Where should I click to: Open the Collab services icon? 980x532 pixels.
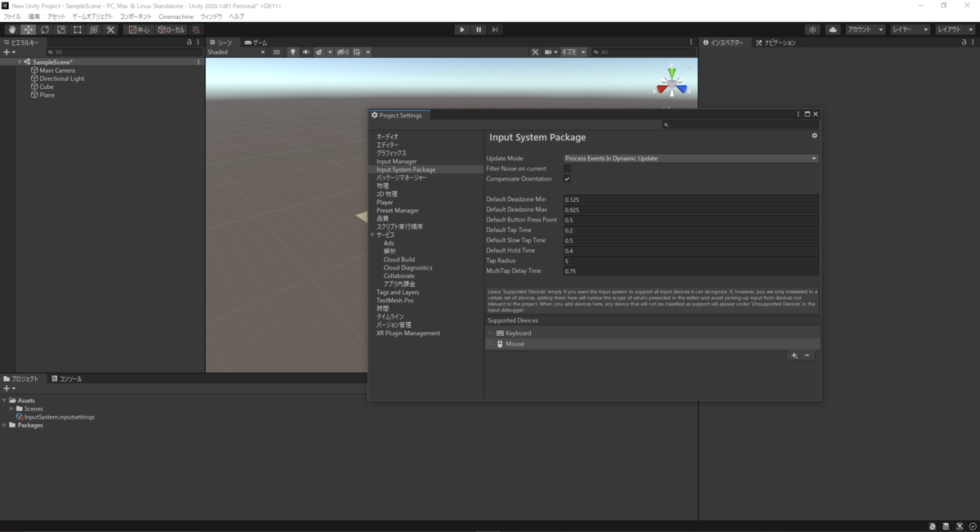(813, 29)
